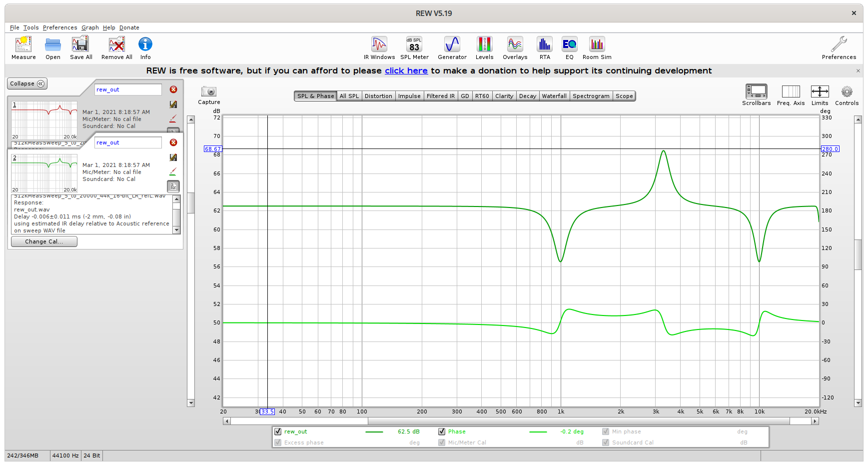Save measurement 1 using its disk icon
868x466 pixels.
(x=173, y=104)
